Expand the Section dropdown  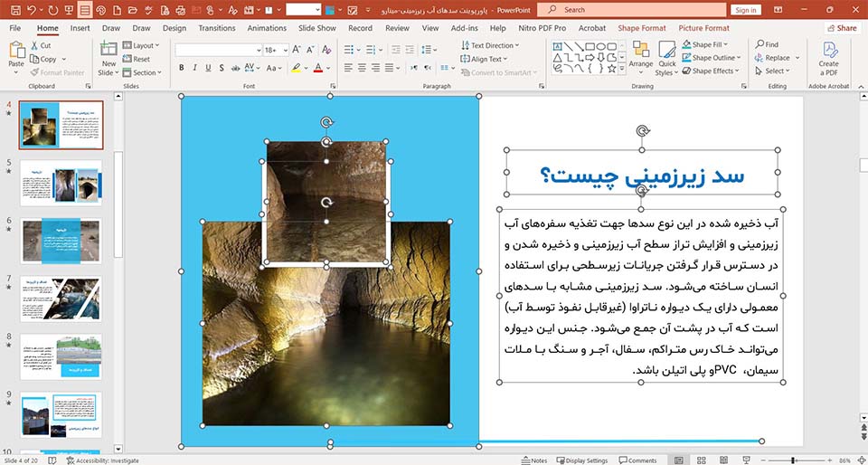(x=142, y=72)
